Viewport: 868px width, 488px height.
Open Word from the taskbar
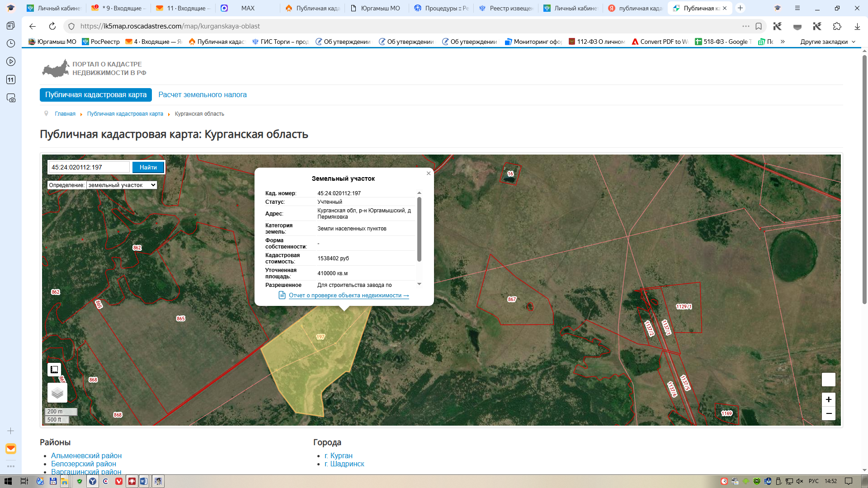[x=144, y=481]
